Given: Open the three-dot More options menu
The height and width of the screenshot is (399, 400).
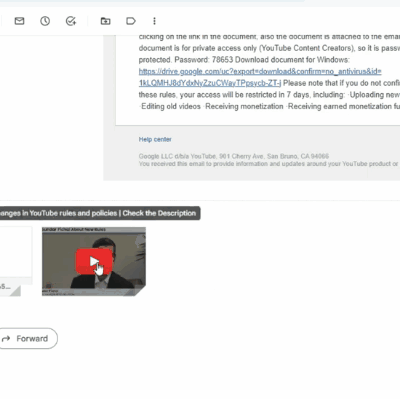Looking at the screenshot, I should [x=154, y=21].
